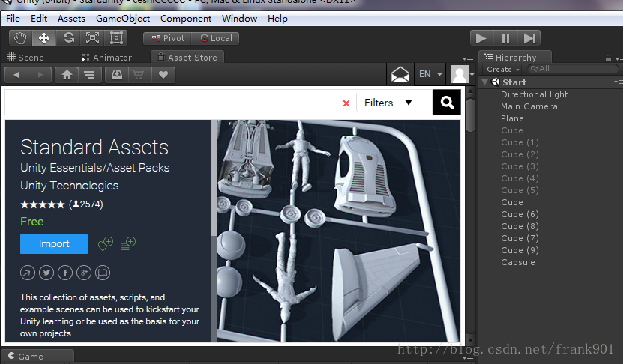Click the search magnifier button
Viewport: 623px width, 364px height.
click(x=447, y=103)
